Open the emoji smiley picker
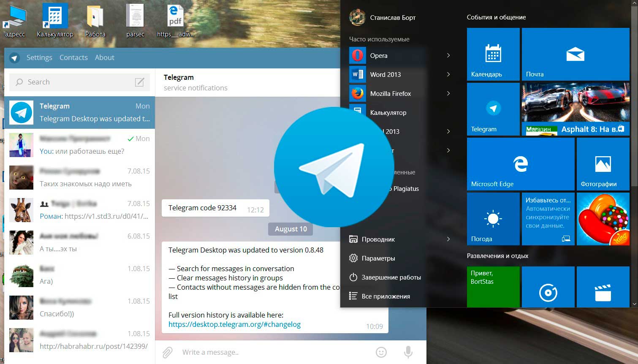638x364 pixels. [381, 352]
